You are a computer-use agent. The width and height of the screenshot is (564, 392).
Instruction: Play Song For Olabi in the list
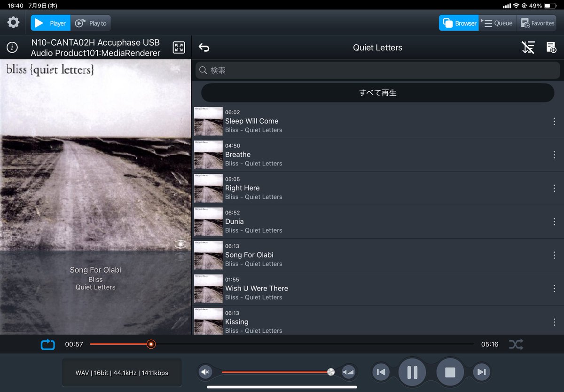point(377,255)
